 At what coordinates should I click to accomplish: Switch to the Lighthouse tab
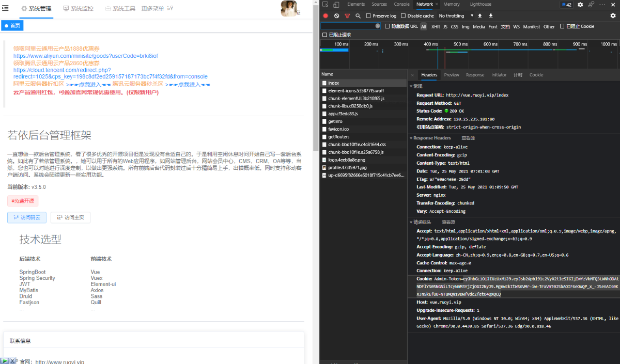point(481,4)
